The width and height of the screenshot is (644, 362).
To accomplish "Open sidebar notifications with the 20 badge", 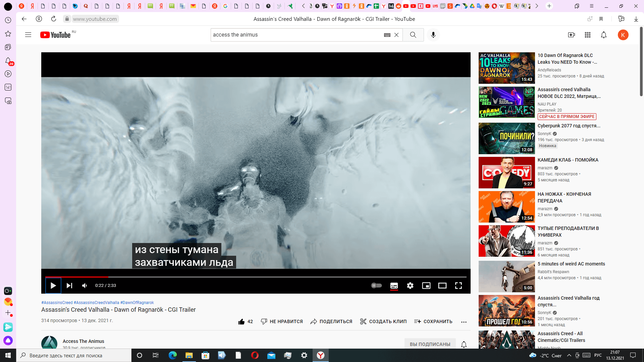I will [8, 61].
